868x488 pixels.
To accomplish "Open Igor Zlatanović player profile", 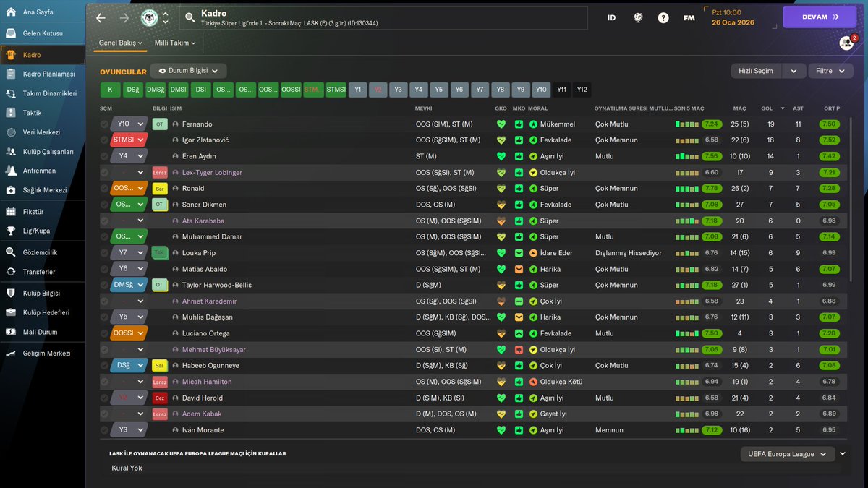I will click(x=206, y=140).
